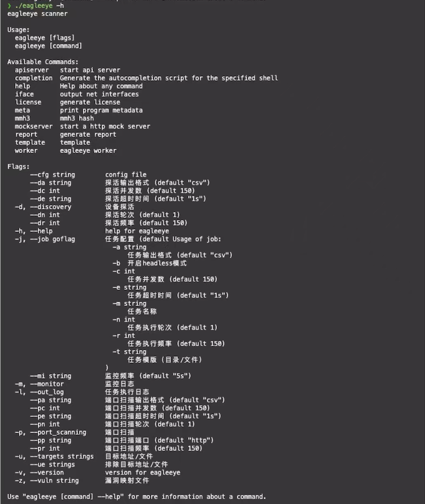Click the "print program metadata" description
Screen dimensions: 425x504
point(101,110)
